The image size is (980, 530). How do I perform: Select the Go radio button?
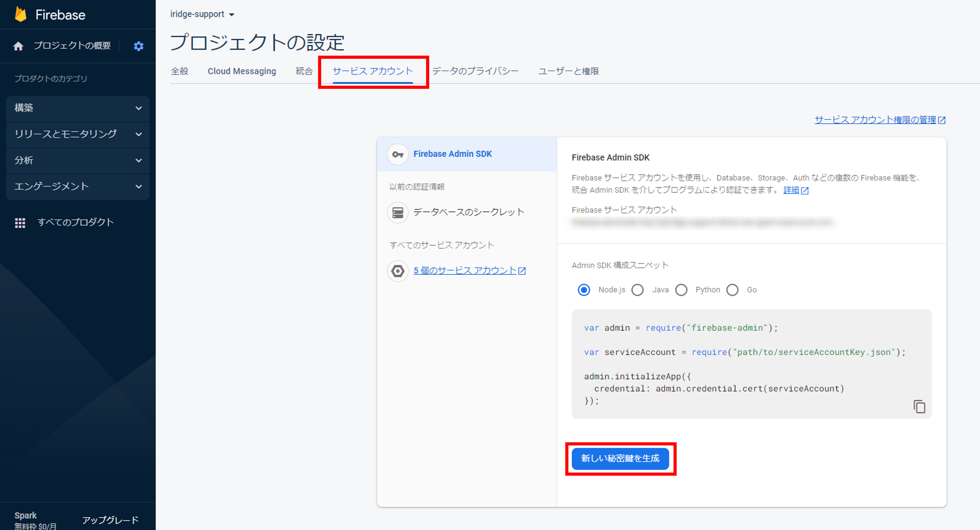click(x=732, y=290)
